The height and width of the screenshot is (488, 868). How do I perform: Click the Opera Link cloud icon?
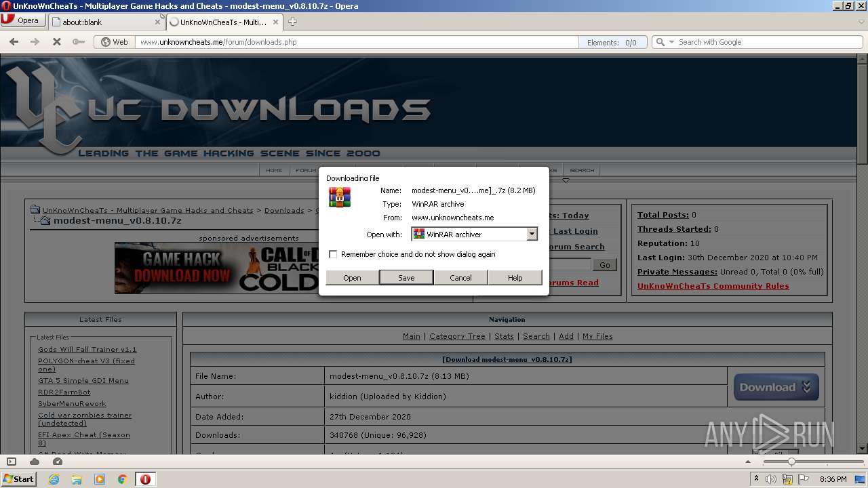pos(35,462)
